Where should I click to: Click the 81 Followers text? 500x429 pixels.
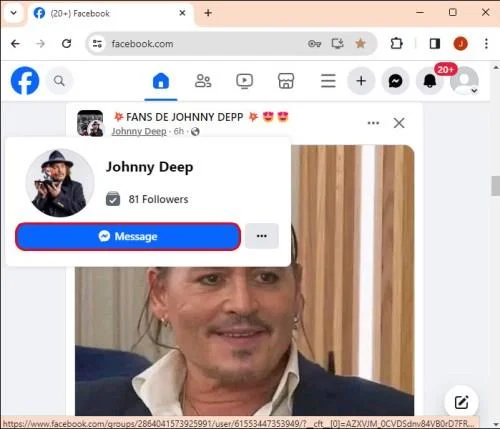pyautogui.click(x=158, y=199)
